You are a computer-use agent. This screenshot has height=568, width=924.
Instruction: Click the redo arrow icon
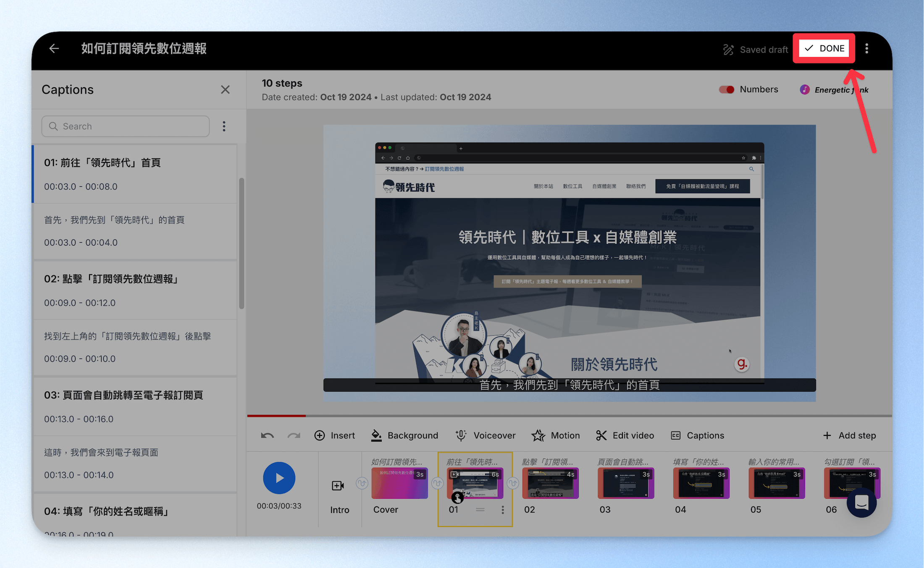coord(294,435)
